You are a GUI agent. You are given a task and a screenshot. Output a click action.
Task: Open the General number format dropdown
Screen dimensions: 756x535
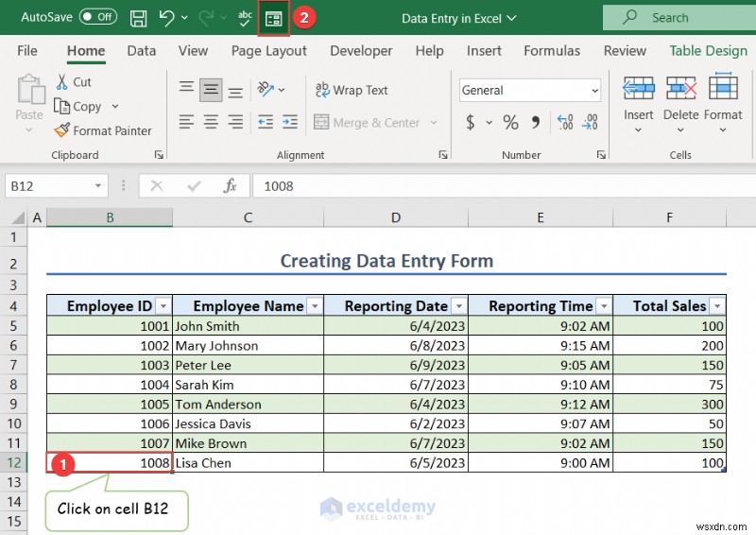pos(595,90)
